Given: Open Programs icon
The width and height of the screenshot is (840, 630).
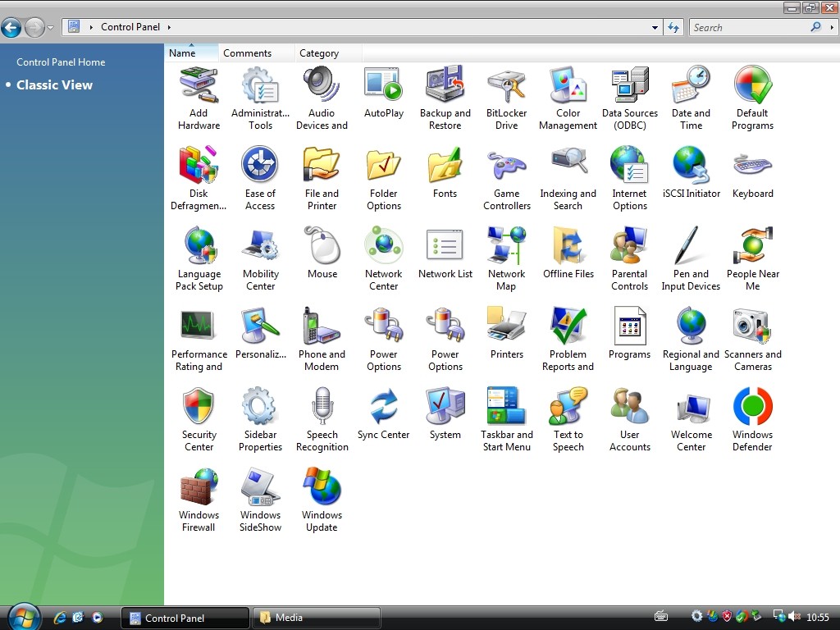Looking at the screenshot, I should click(630, 326).
